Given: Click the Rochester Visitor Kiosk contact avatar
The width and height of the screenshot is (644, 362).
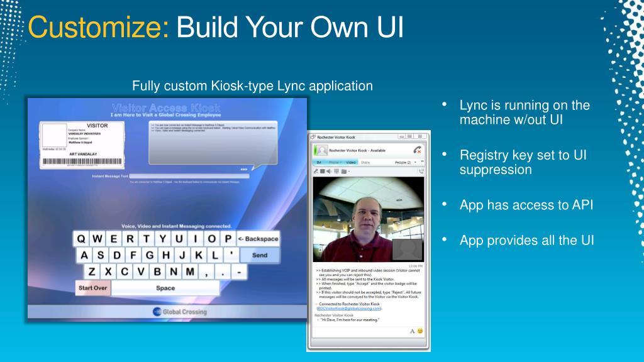Looking at the screenshot, I should tap(321, 151).
